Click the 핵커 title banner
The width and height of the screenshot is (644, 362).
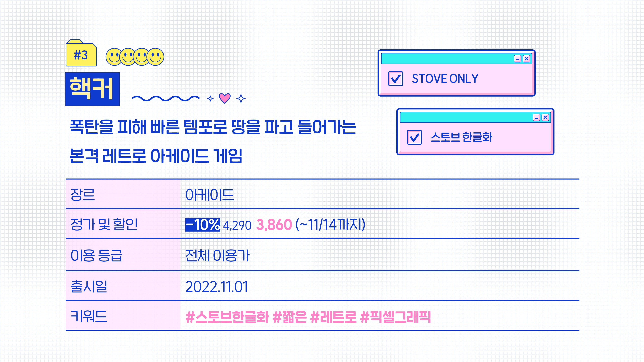[92, 89]
